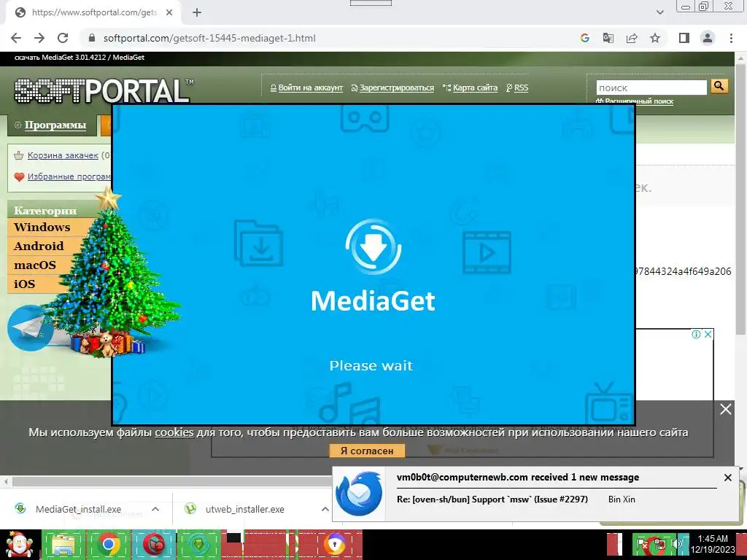Open the Chrome profile avatar
747x560 pixels.
pyautogui.click(x=708, y=38)
